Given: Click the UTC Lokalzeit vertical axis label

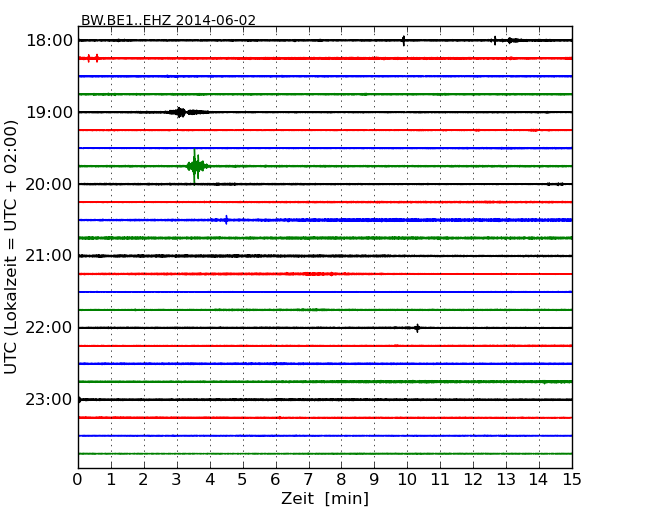Looking at the screenshot, I should 11,247.
